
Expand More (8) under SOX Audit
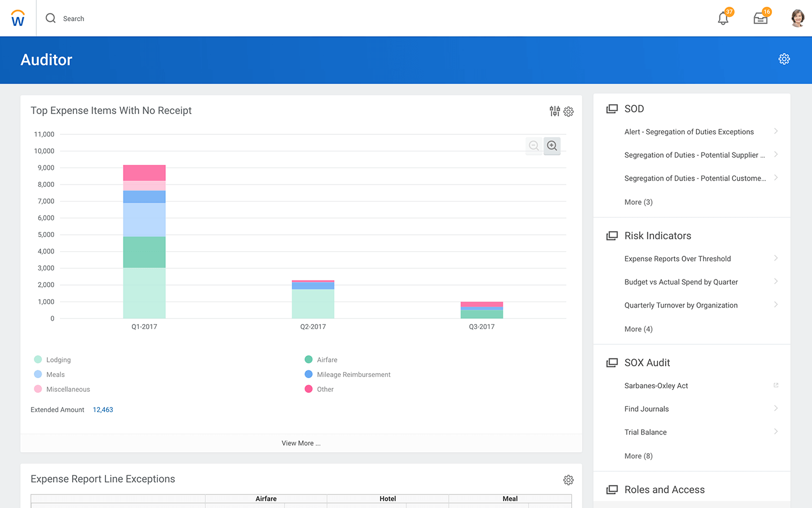(638, 456)
